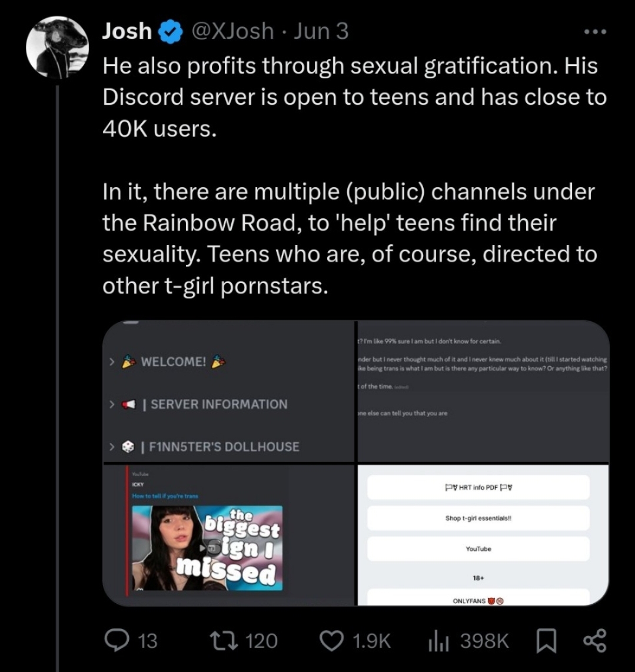Image resolution: width=635 pixels, height=672 pixels.
Task: Open the view analytics icon
Action: pyautogui.click(x=433, y=640)
